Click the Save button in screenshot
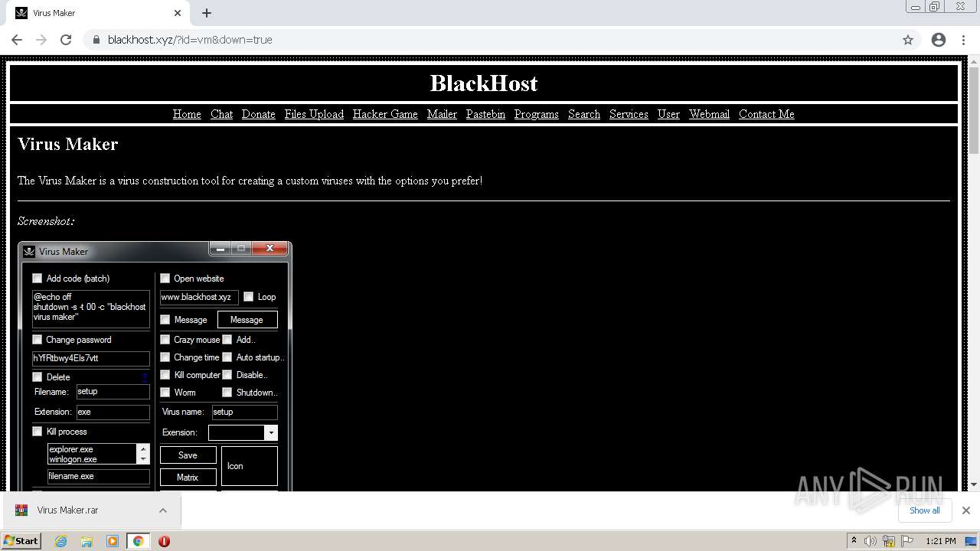 [188, 455]
